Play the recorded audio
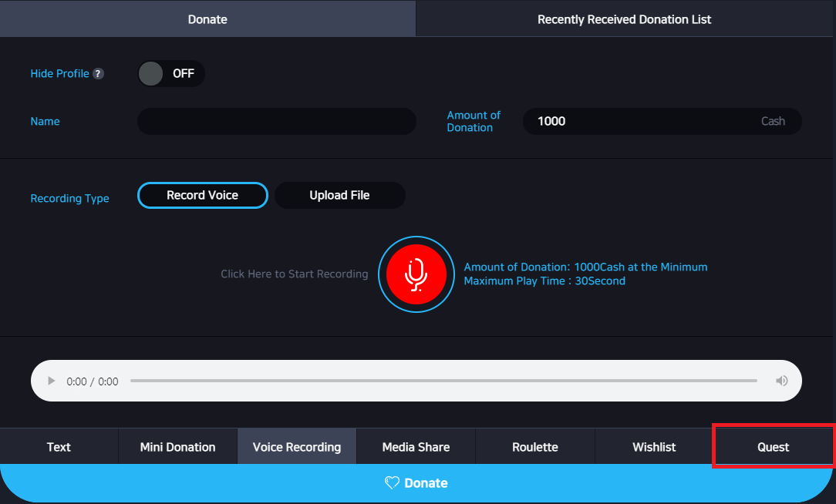 51,381
